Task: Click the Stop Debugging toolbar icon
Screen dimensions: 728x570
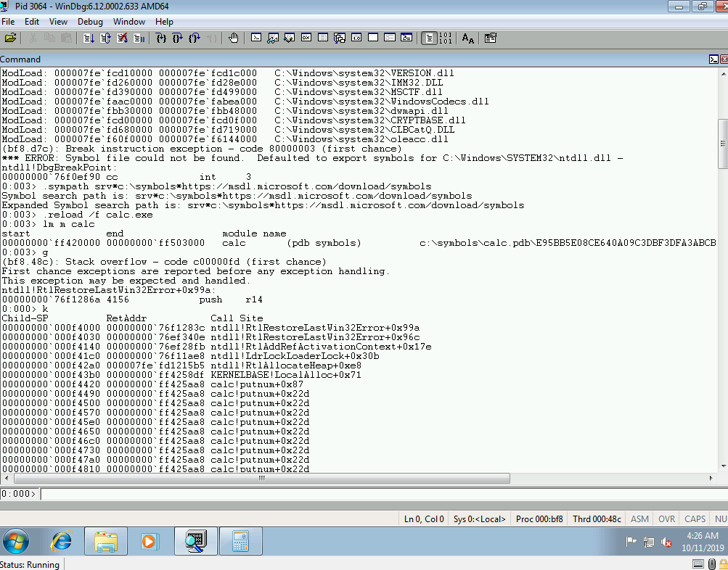Action: (122, 38)
